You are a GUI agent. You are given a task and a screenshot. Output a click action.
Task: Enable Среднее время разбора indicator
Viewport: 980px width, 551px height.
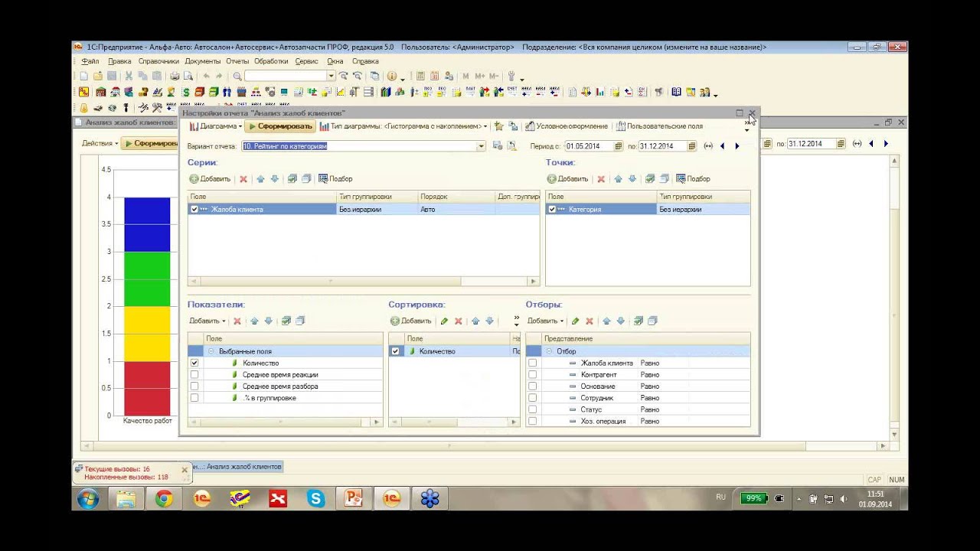(x=194, y=386)
